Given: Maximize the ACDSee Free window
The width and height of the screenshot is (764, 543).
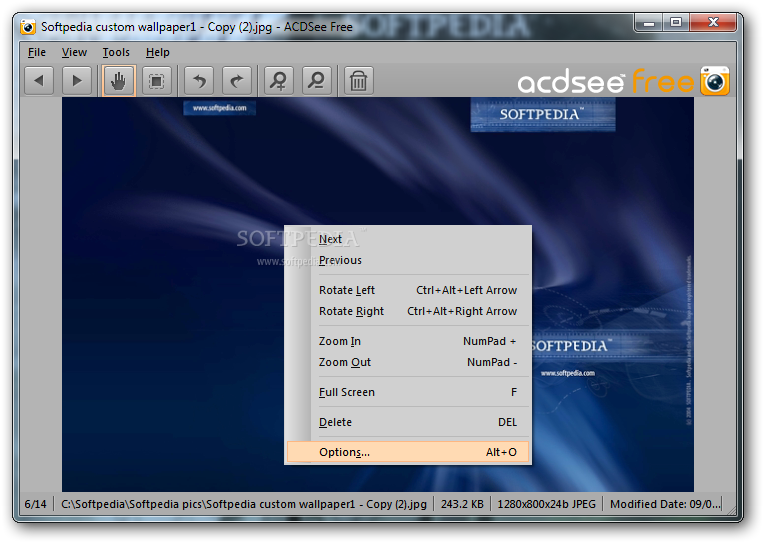Looking at the screenshot, I should [x=676, y=22].
